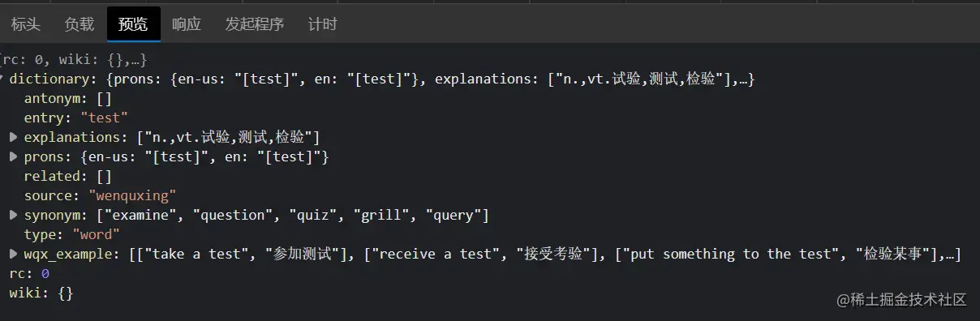Open the 发起程序 tab
Image resolution: width=980 pixels, height=321 pixels.
pos(255,24)
